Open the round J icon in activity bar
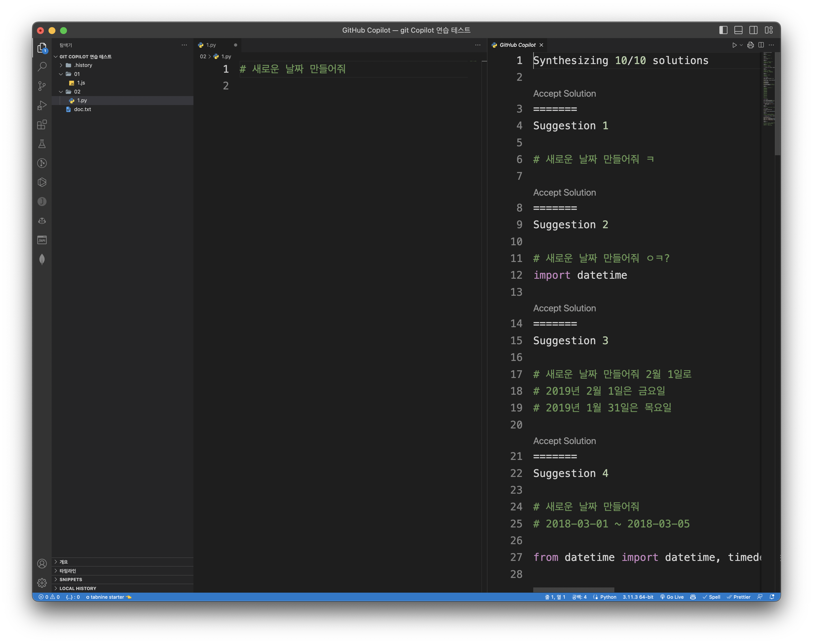 click(42, 201)
